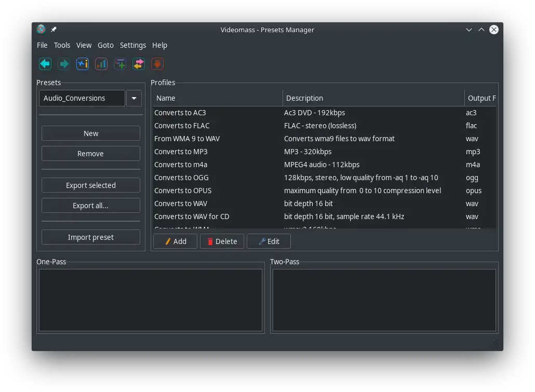535x392 pixels.
Task: Open the View menu
Action: (84, 45)
